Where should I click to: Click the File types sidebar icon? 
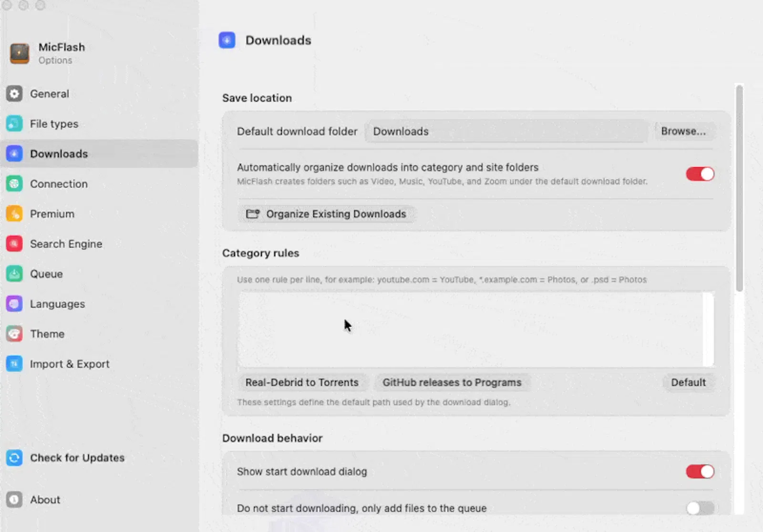pos(14,124)
